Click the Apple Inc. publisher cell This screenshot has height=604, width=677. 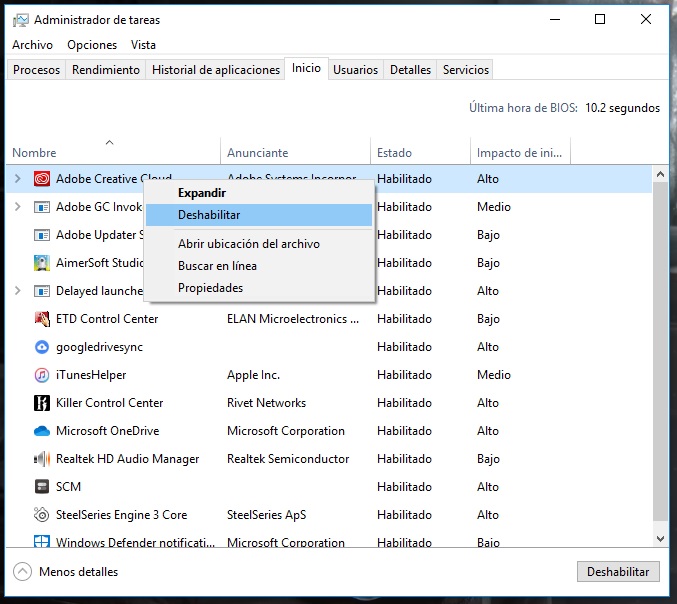[x=253, y=375]
